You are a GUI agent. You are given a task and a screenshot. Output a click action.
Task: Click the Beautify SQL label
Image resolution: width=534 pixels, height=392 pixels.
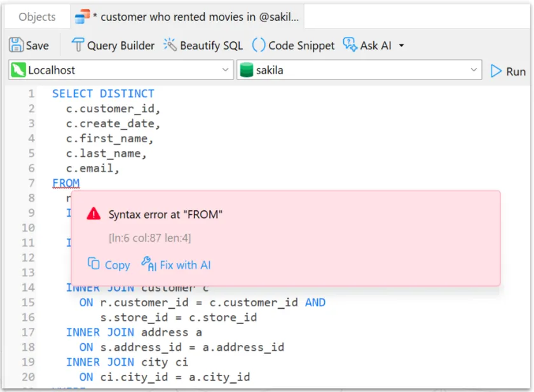[211, 46]
